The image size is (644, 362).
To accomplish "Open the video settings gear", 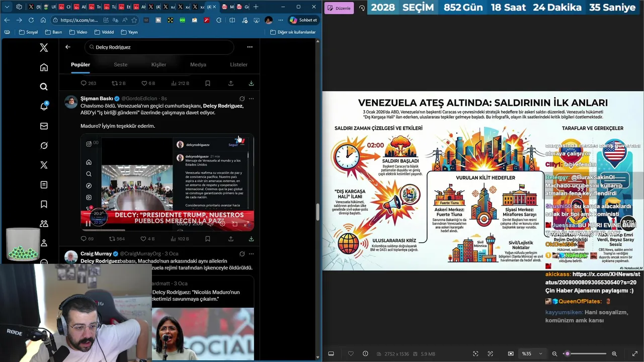I will (223, 224).
